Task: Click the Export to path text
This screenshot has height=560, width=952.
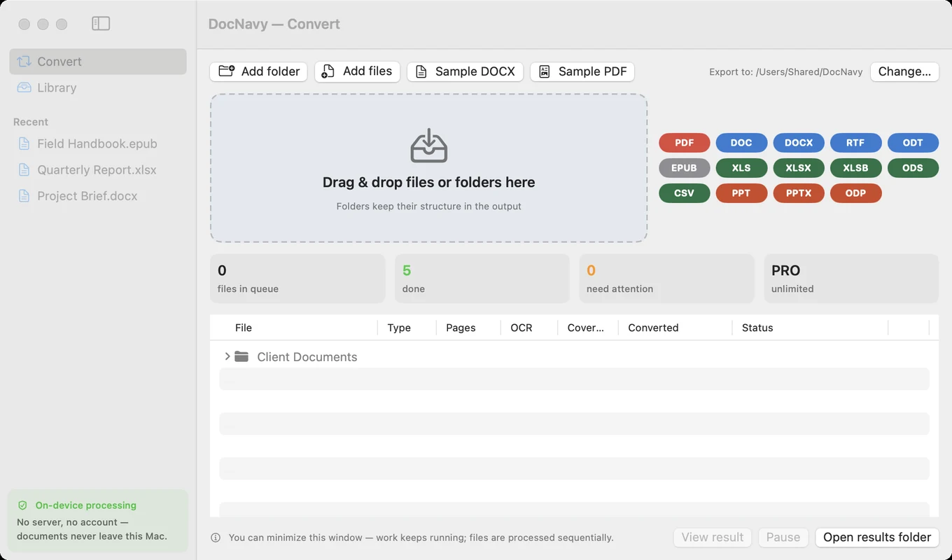Action: 786,71
